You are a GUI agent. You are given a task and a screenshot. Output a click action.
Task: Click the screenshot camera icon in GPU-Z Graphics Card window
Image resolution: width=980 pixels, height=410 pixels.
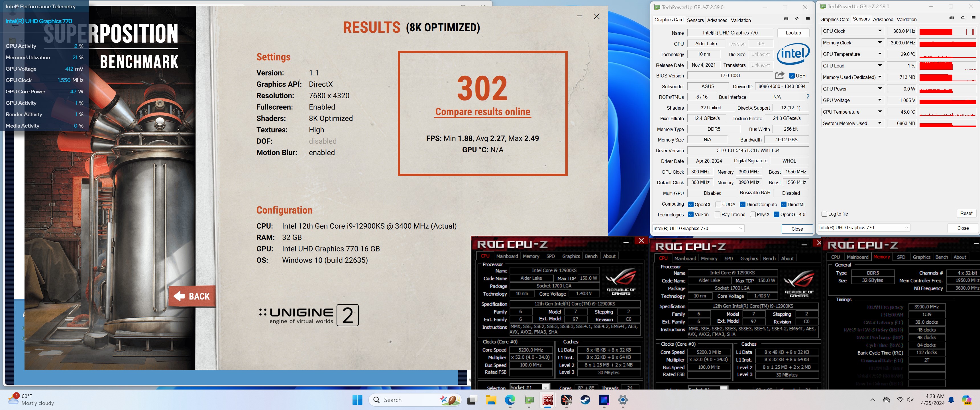786,19
